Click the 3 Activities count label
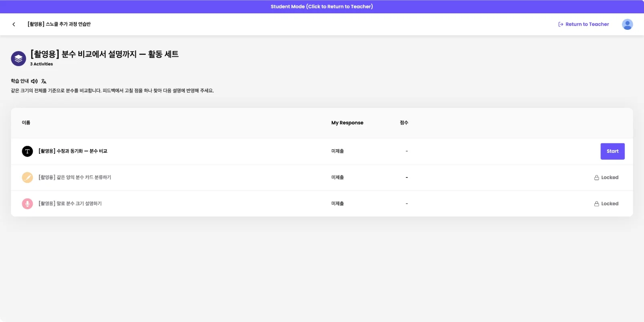Image resolution: width=644 pixels, height=322 pixels. click(x=41, y=64)
